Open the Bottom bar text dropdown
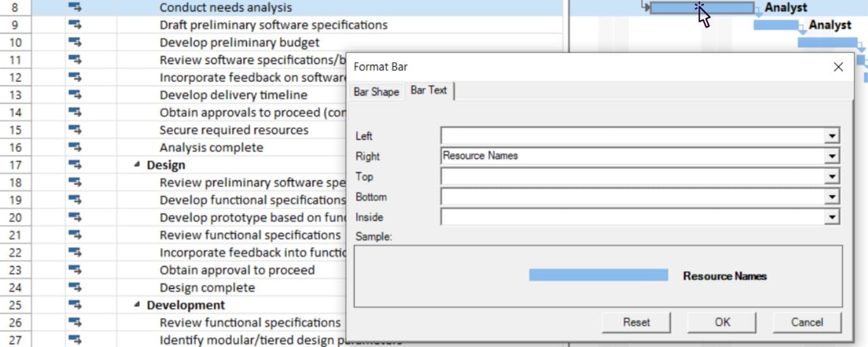The height and width of the screenshot is (347, 868). pos(832,197)
